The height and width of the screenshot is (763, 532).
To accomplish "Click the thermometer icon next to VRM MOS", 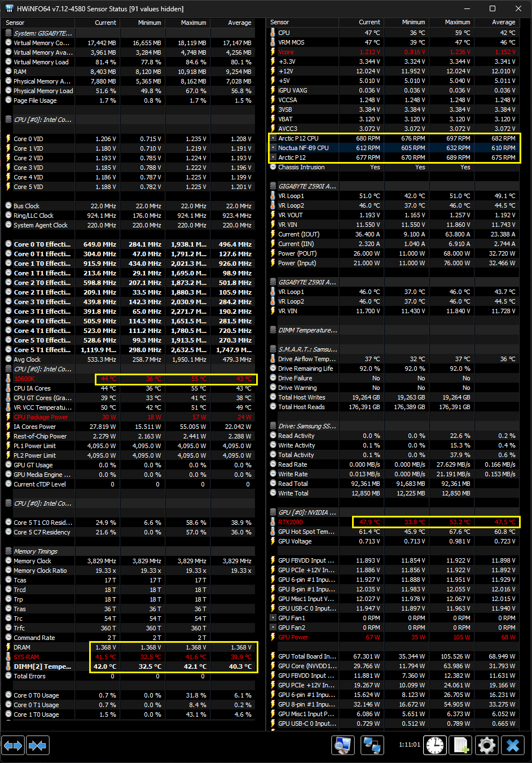I will [273, 42].
